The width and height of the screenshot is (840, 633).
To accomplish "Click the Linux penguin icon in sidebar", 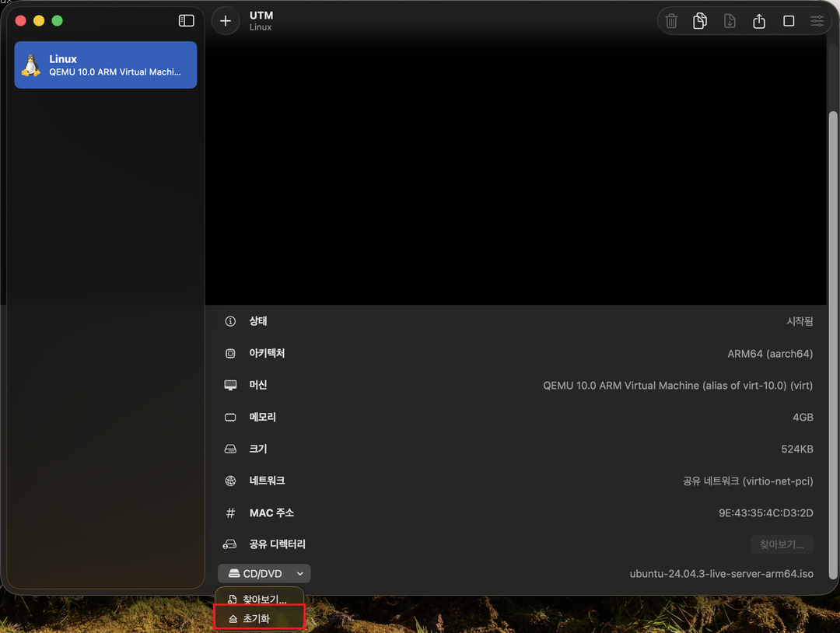I will click(31, 65).
